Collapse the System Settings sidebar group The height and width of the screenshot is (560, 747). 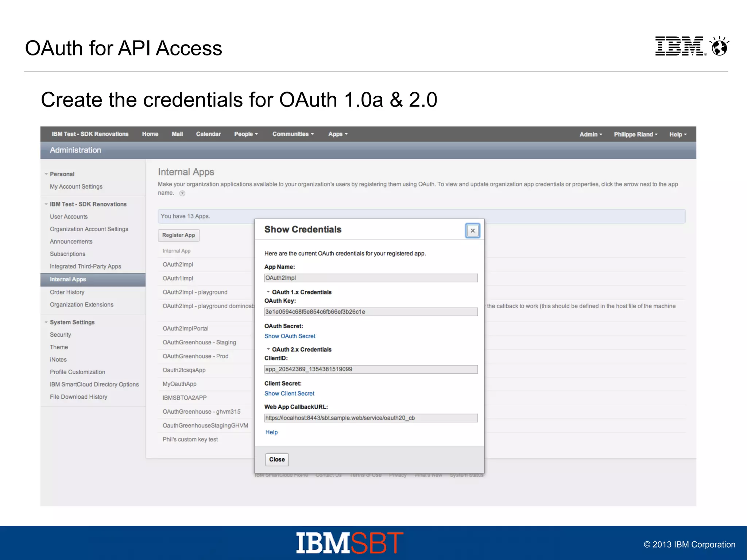tap(46, 322)
